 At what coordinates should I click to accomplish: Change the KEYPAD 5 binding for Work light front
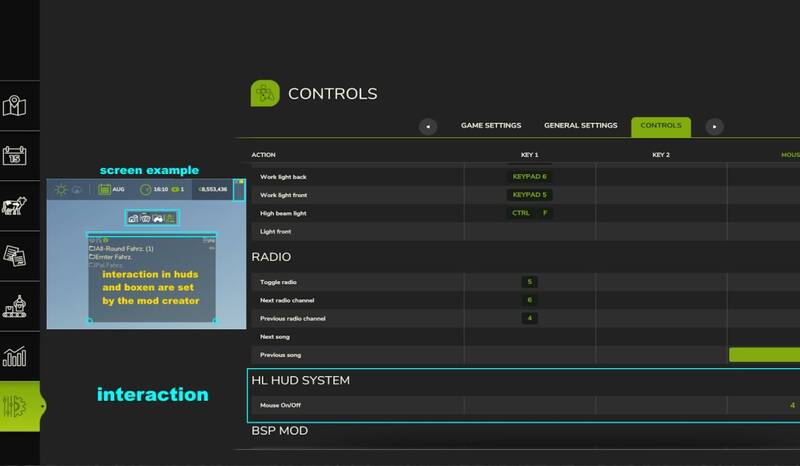coord(529,194)
